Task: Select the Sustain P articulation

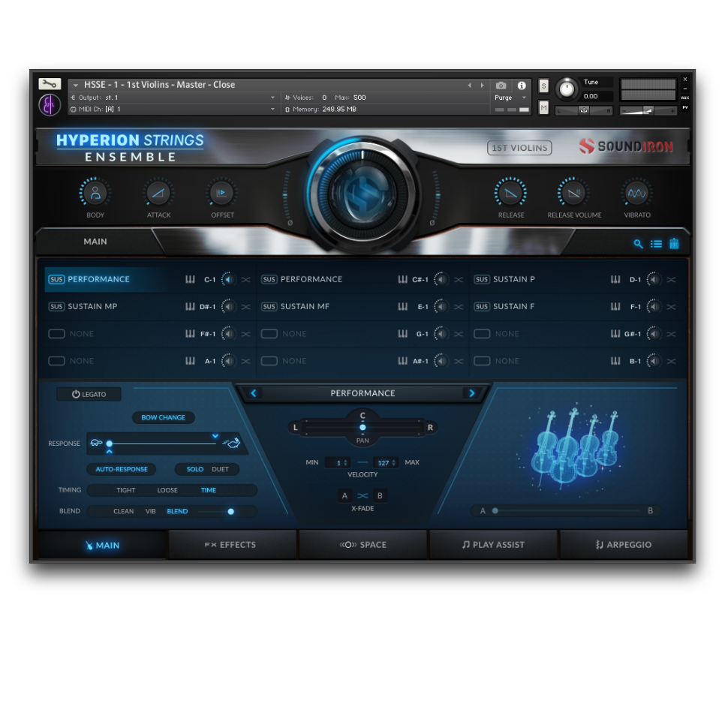Action: (x=513, y=279)
